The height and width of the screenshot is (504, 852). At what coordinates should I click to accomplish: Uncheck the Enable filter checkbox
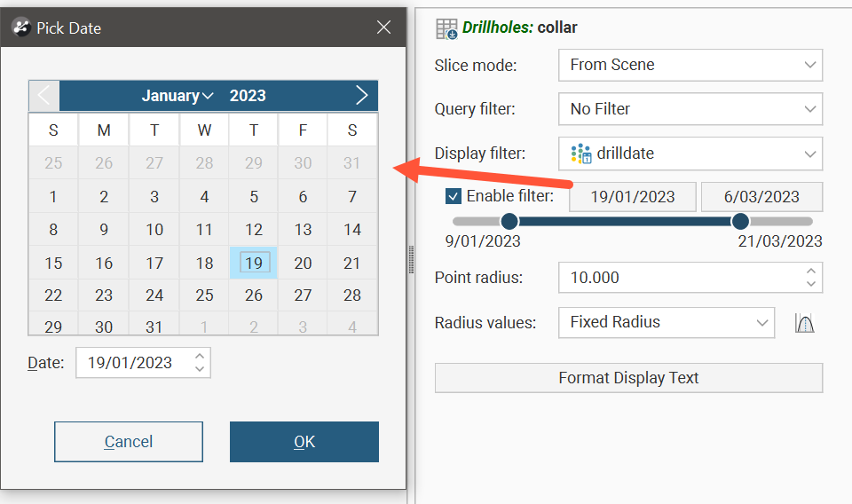click(454, 196)
